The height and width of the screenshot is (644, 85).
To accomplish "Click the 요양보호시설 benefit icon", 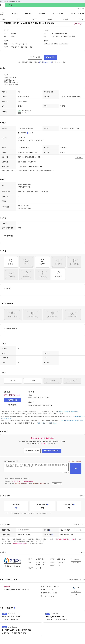I will [42, 275].
